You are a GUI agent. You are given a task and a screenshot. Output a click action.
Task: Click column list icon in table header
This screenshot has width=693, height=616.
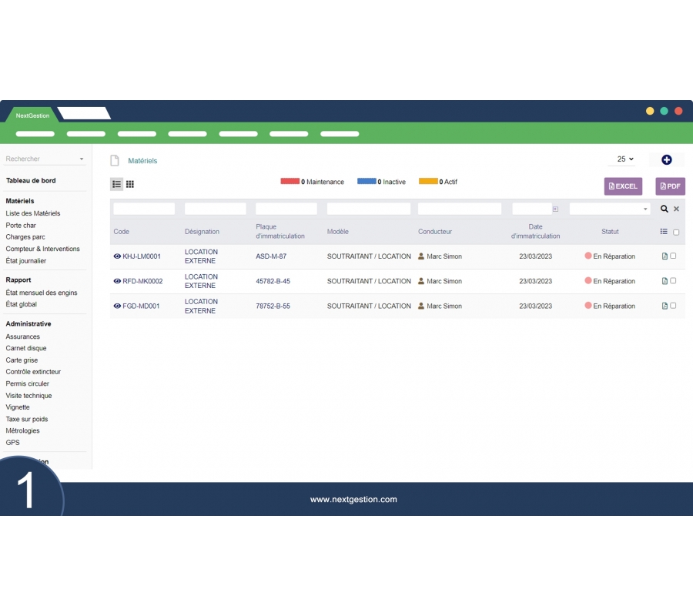(x=664, y=232)
